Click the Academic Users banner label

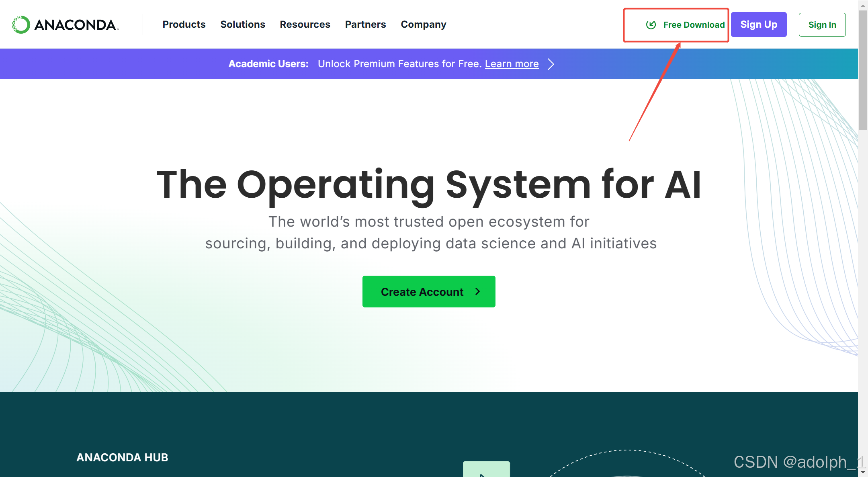pos(268,64)
